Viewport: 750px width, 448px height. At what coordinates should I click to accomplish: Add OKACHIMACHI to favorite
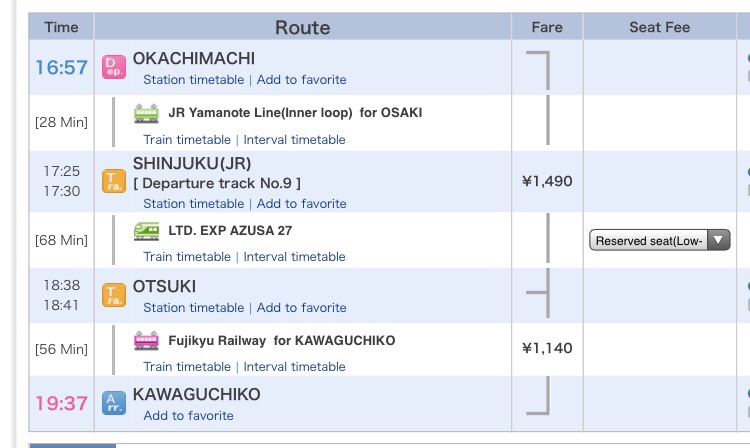301,80
